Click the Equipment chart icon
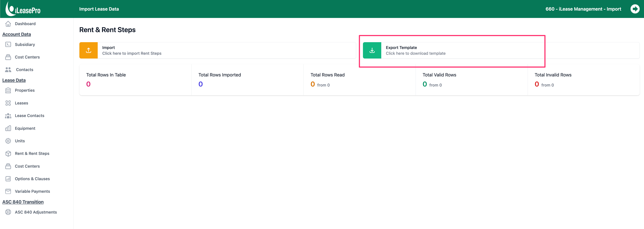 click(8, 128)
